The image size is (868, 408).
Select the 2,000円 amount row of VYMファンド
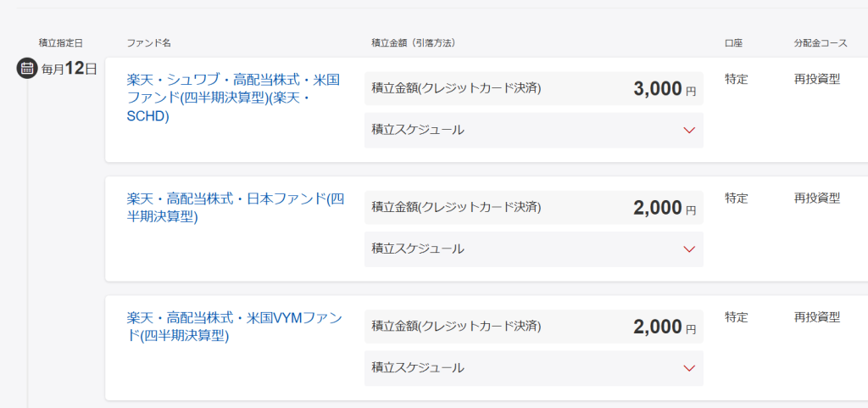(x=534, y=327)
